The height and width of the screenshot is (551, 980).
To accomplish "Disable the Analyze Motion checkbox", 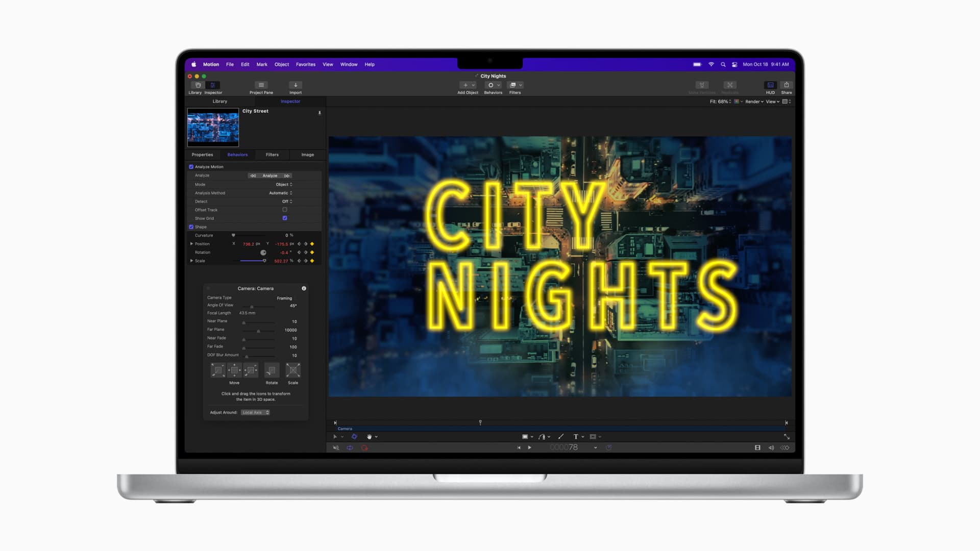I will click(x=191, y=167).
